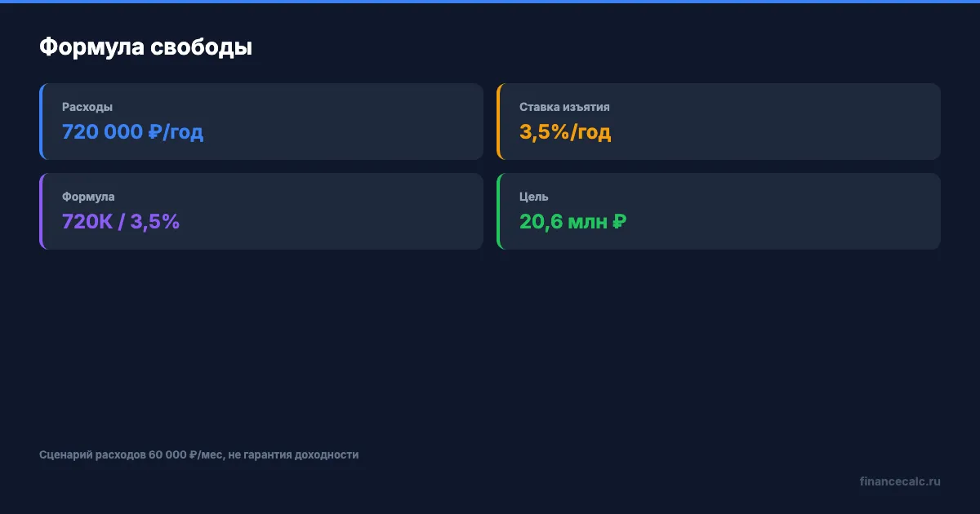Click the blue accent stripe on Расходы card
980x514 pixels.
click(x=41, y=122)
